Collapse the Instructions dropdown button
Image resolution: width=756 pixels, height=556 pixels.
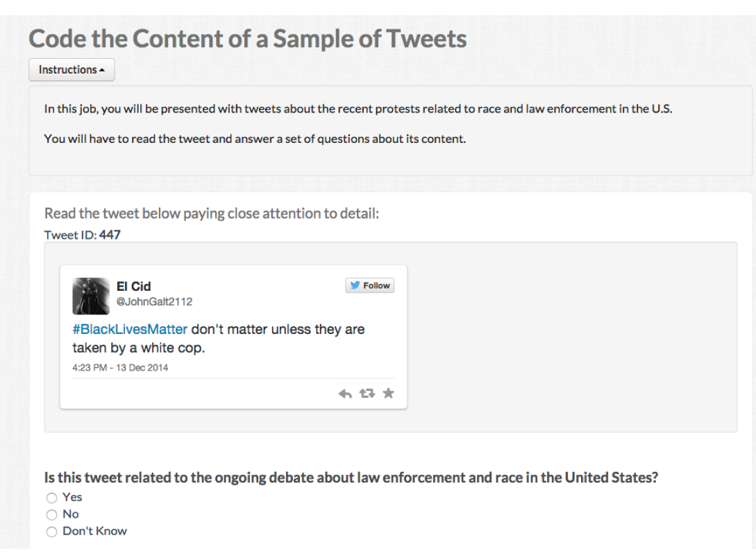pos(72,70)
